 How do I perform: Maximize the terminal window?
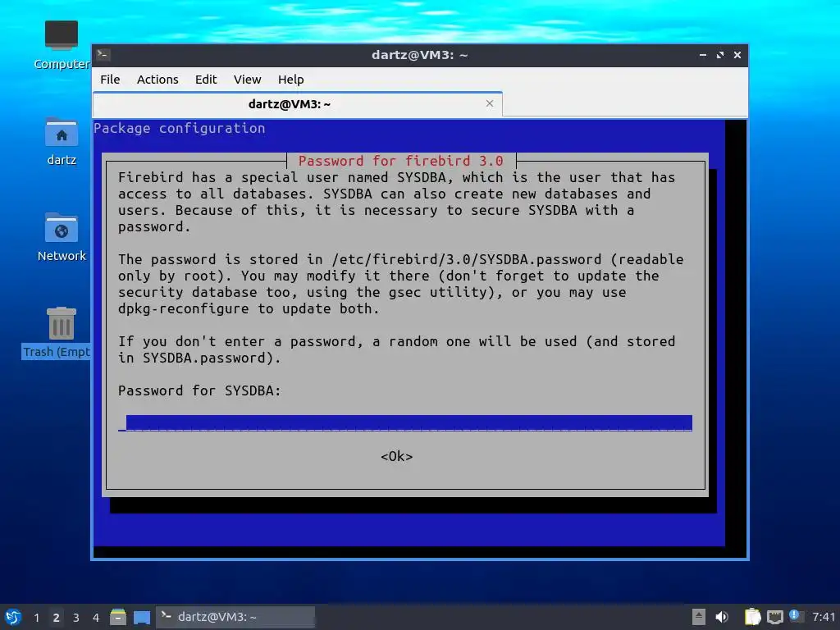[x=719, y=55]
